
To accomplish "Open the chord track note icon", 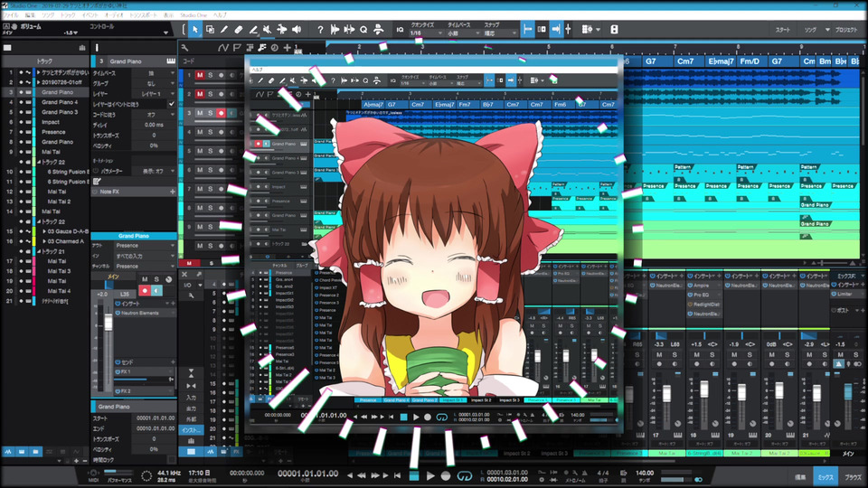I will click(x=262, y=48).
